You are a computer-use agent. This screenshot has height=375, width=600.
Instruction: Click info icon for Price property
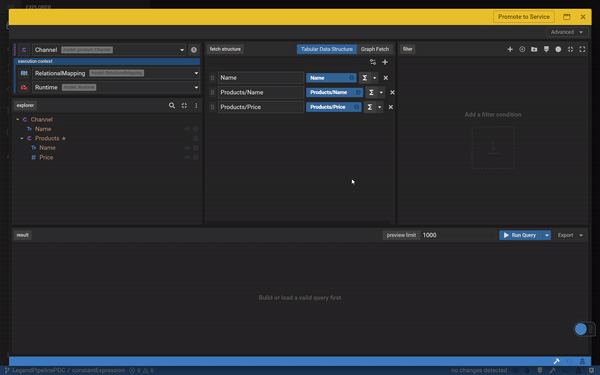196,157
